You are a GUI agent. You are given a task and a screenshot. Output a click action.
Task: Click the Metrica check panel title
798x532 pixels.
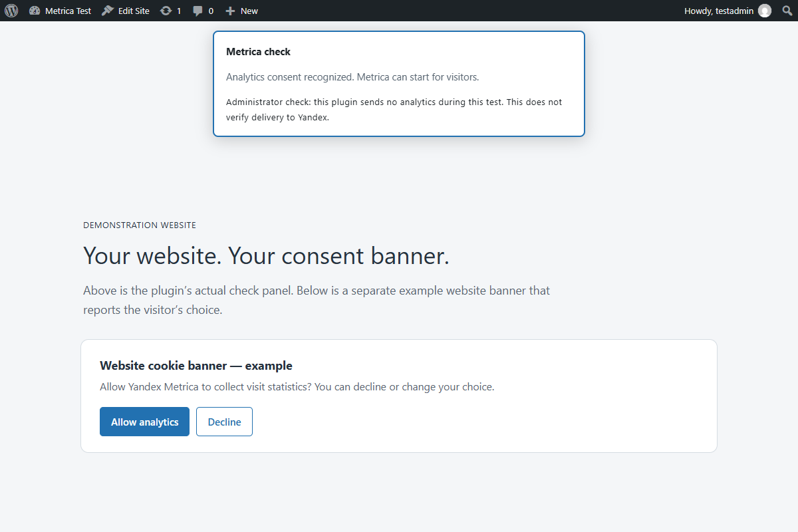258,52
